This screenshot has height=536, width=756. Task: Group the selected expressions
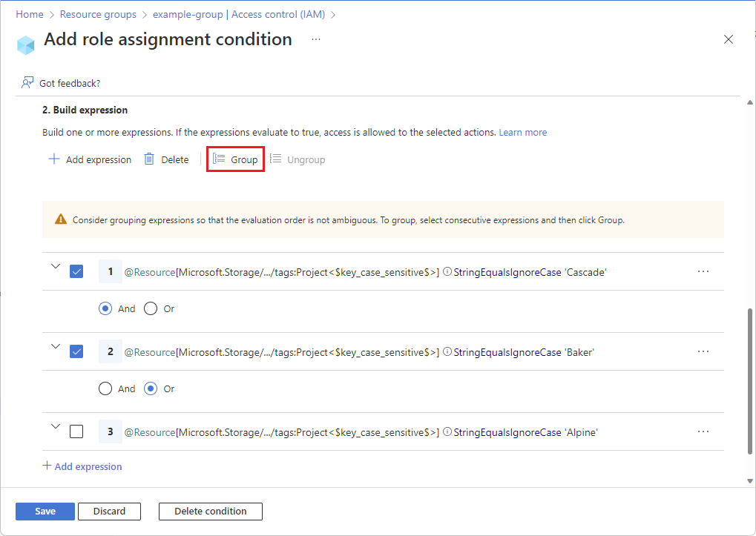(x=235, y=159)
